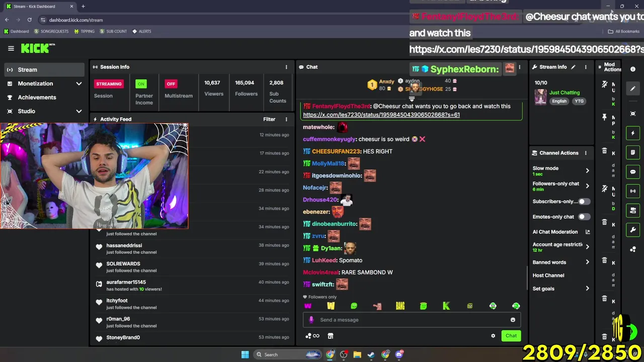Click the microphone icon in message box
Image resolution: width=644 pixels, height=362 pixels.
[311, 320]
